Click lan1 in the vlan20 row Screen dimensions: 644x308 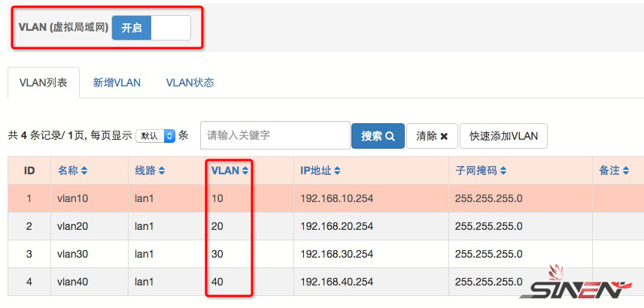(144, 226)
